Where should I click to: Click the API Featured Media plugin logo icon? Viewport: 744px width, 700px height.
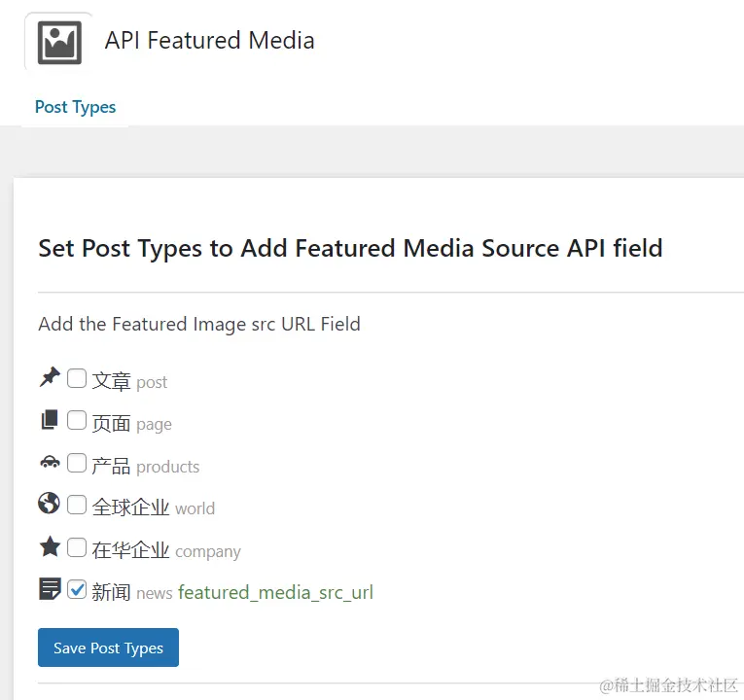tap(59, 42)
